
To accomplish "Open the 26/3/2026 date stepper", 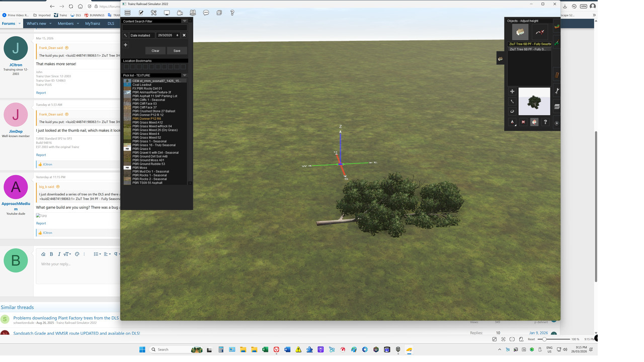I will pyautogui.click(x=177, y=36).
